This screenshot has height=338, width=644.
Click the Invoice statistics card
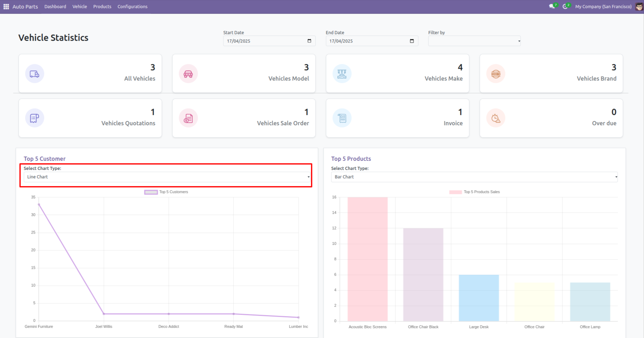pyautogui.click(x=397, y=118)
